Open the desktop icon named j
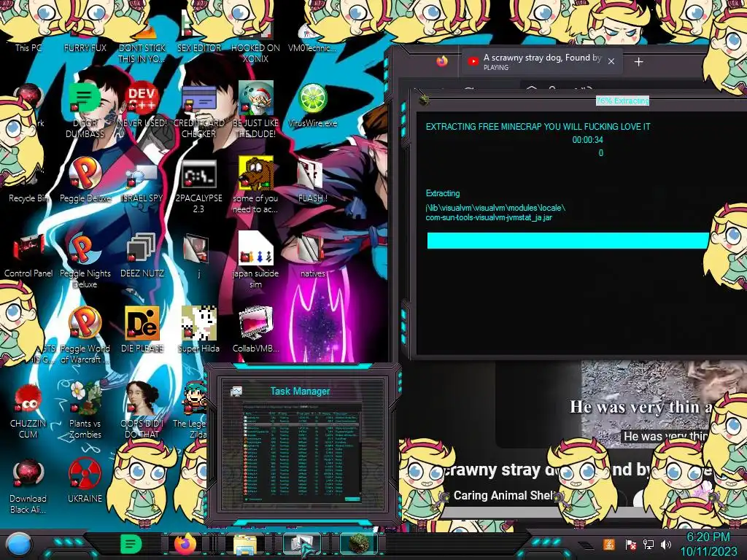This screenshot has height=560, width=747. 197,255
